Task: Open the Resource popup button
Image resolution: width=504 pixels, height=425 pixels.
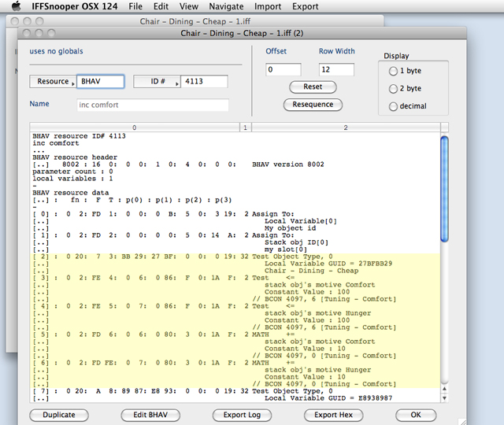Action: 53,82
